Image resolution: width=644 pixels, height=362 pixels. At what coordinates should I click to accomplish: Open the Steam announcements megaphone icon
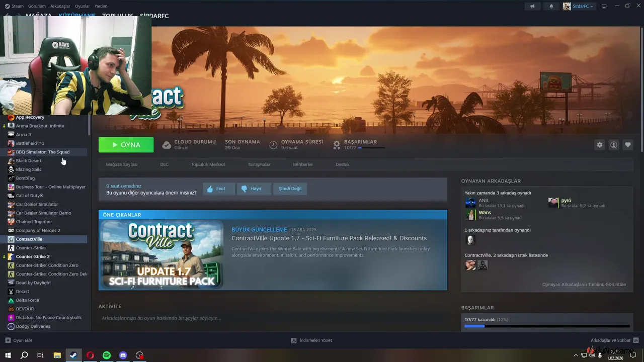(x=532, y=6)
